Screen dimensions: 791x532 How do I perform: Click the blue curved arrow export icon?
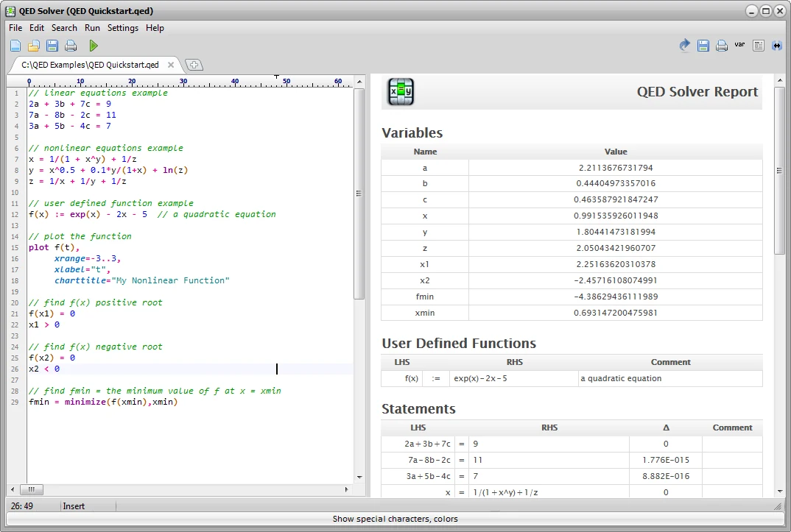[684, 46]
